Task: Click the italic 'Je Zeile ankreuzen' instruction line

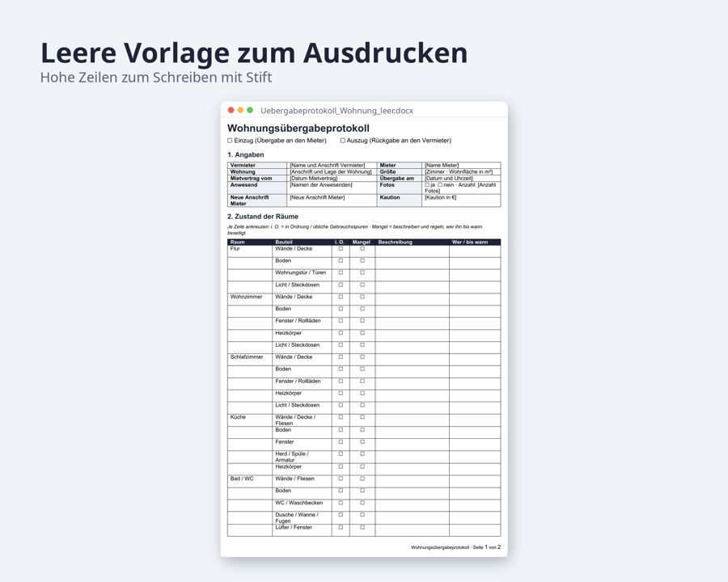Action: tap(355, 230)
